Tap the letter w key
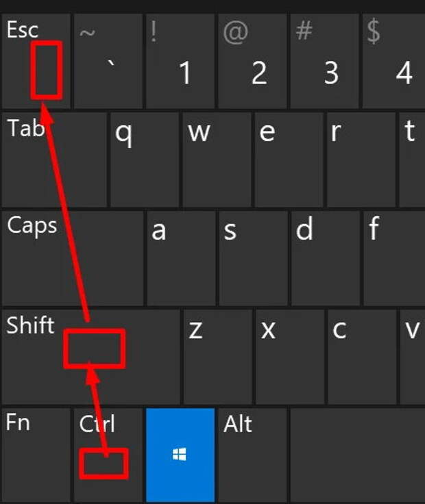425x504 pixels. coord(217,160)
